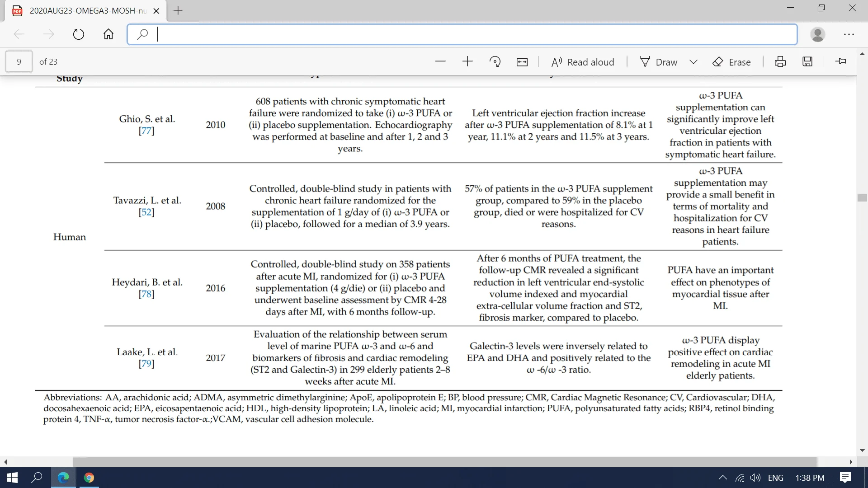Open the user profile avatar
This screenshot has width=868, height=488.
click(x=818, y=34)
